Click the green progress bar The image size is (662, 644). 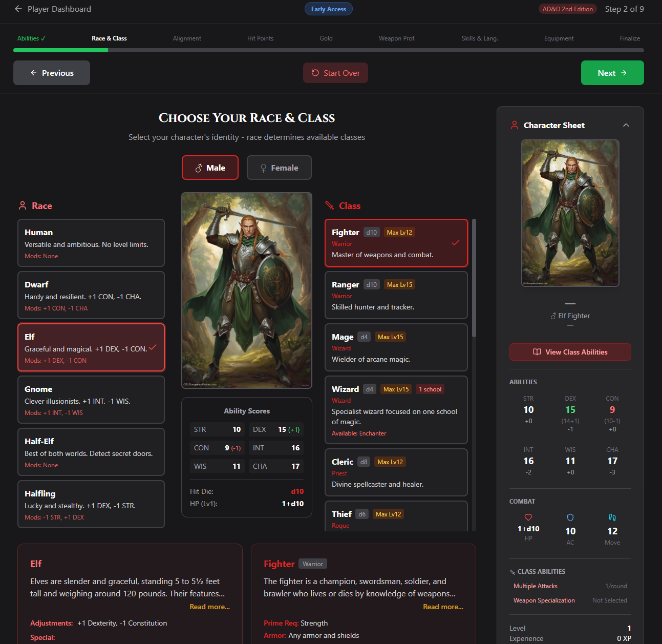[60, 50]
